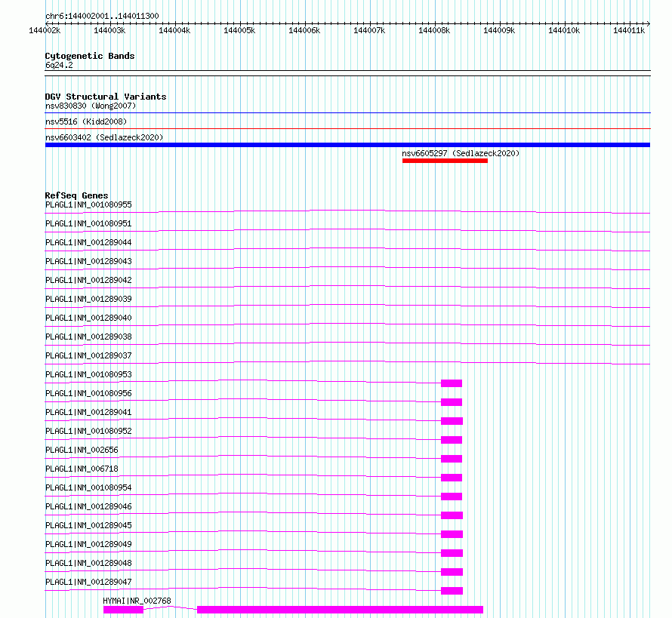
Task: Click the Cytogenetic Bands track title
Action: (x=90, y=56)
